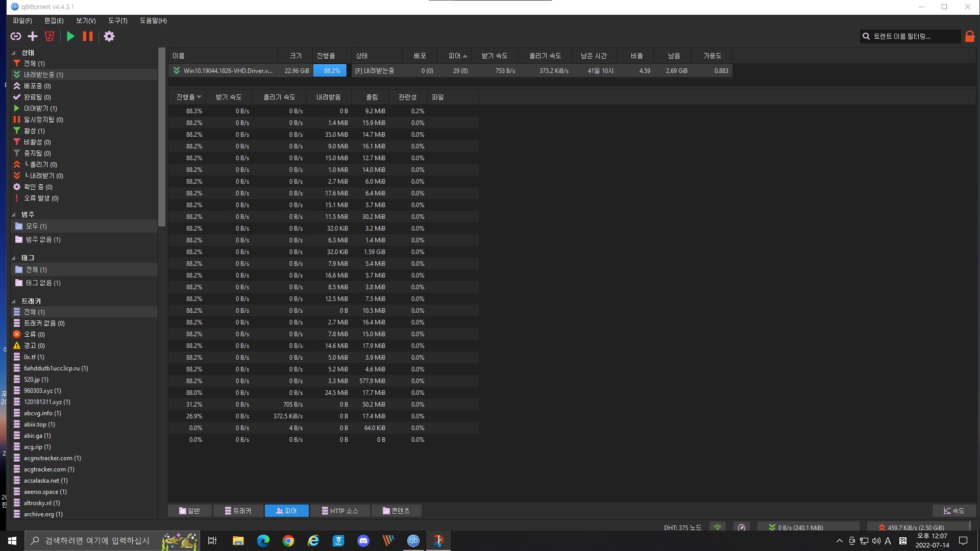
Task: Filter by 전체 (1) status
Action: (x=84, y=63)
